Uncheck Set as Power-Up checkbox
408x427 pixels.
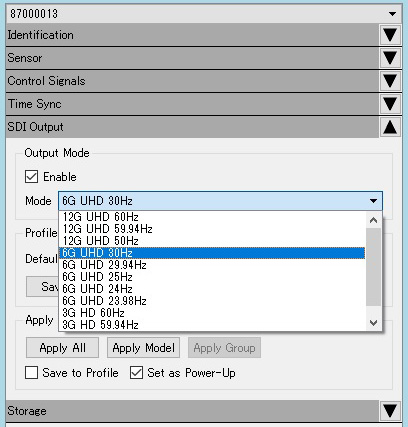pyautogui.click(x=136, y=373)
